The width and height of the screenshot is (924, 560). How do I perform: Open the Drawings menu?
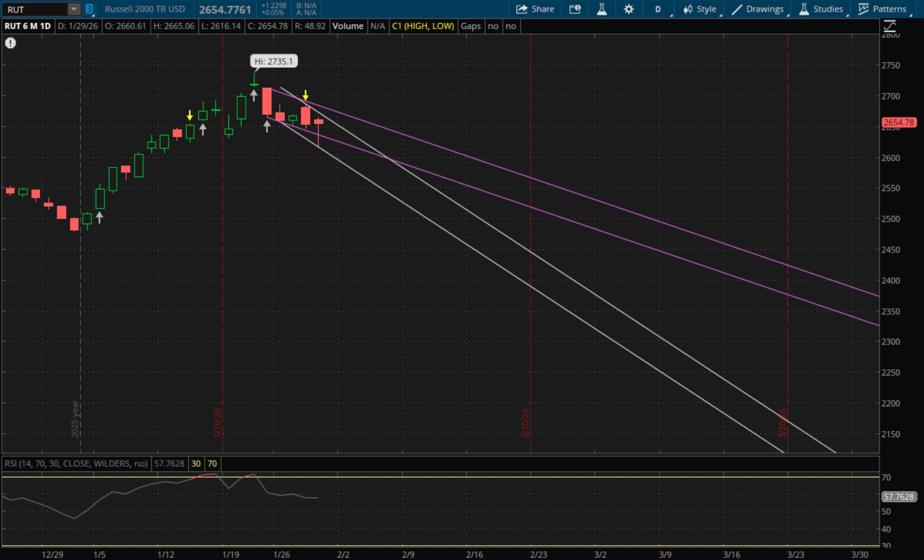[758, 9]
